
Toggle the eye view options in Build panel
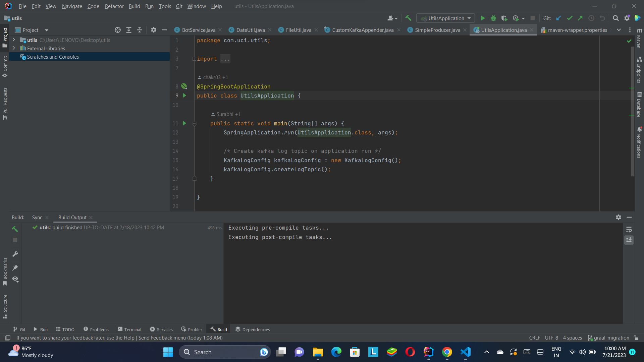(15, 279)
